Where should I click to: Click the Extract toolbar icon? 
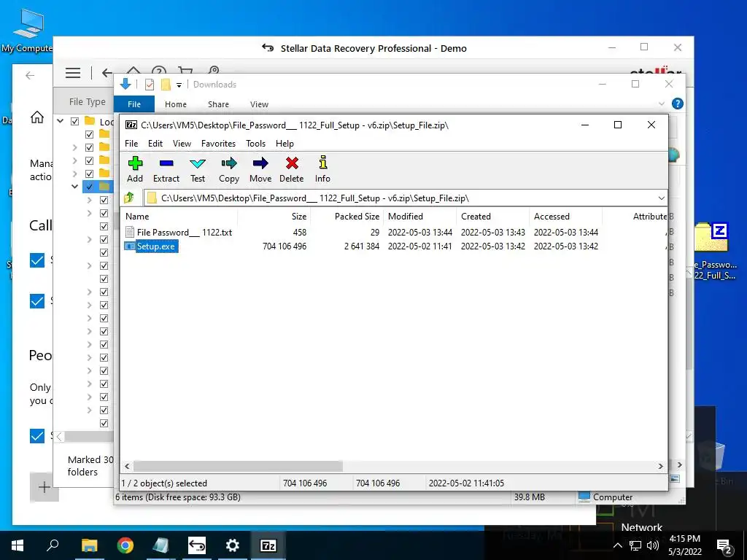166,169
